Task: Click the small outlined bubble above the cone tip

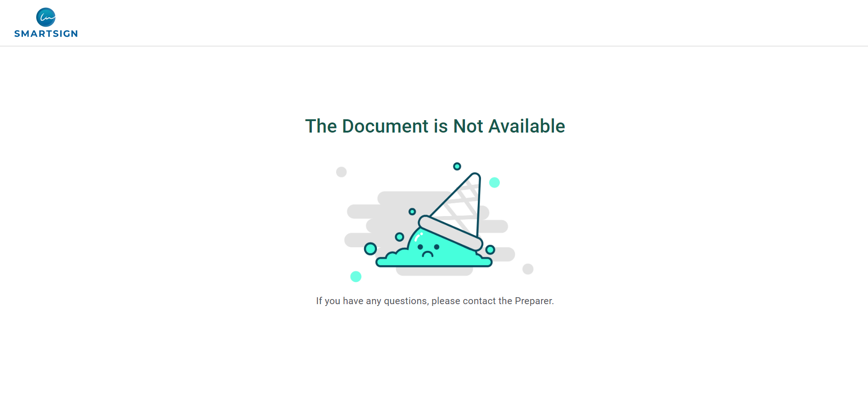Action: coord(457,166)
